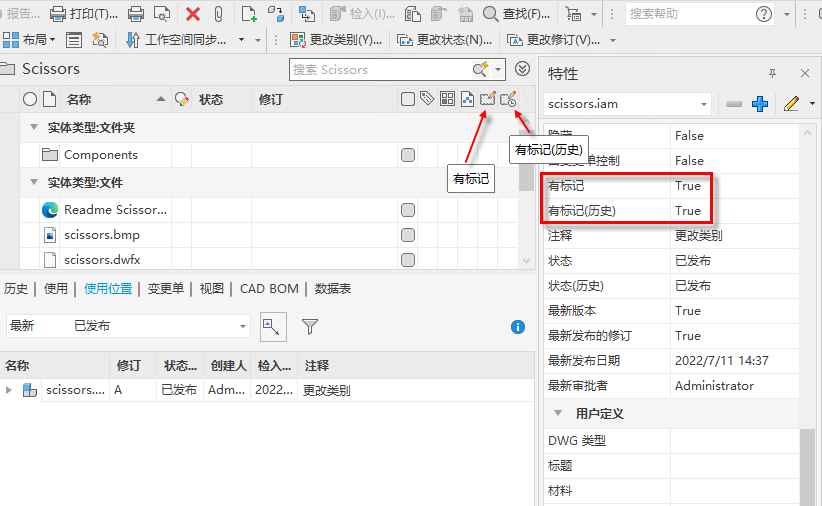822x506 pixels.
Task: Sort by Name (名称) column header
Action: 115,99
